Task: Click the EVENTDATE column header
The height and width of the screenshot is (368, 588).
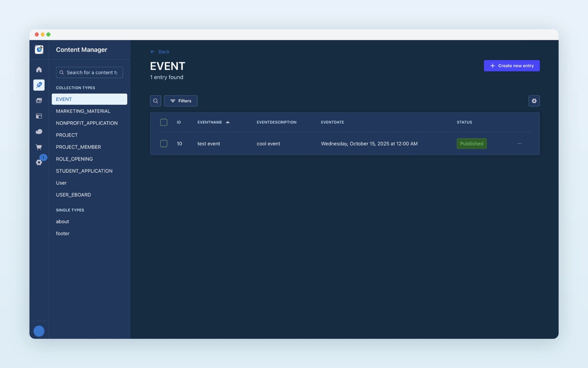Action: 332,122
